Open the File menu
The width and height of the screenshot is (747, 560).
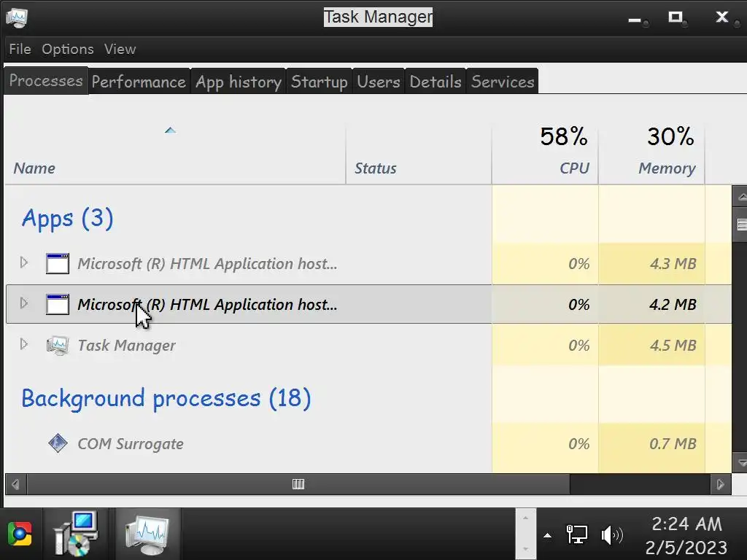tap(20, 49)
